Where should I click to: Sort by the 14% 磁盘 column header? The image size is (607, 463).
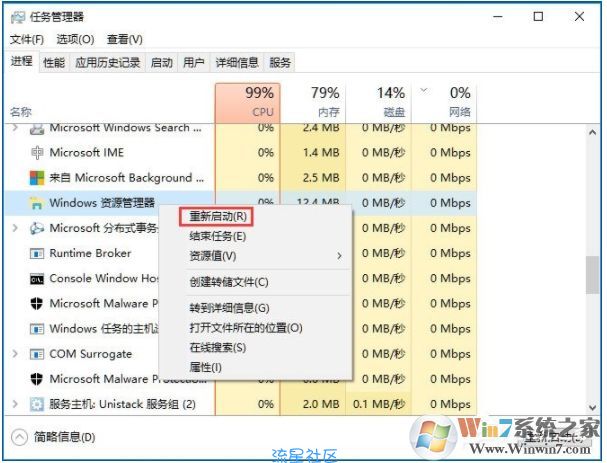tap(378, 103)
